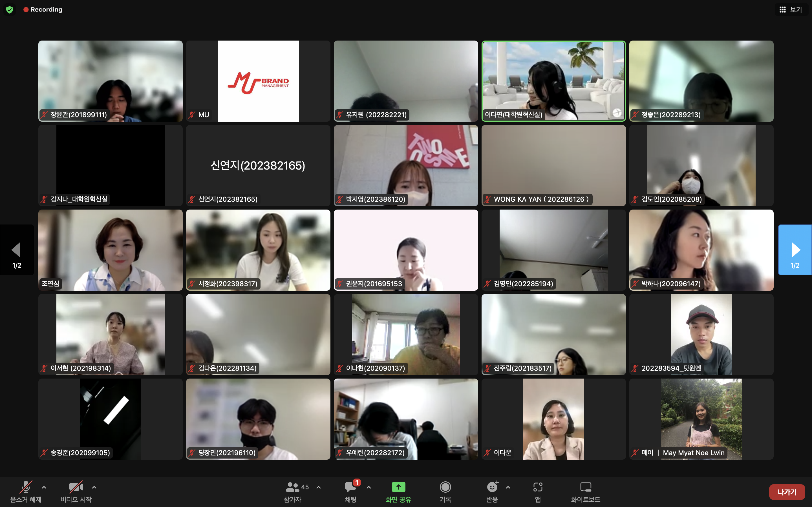812x507 pixels.
Task: Expand the reactions options chevron
Action: tap(508, 487)
